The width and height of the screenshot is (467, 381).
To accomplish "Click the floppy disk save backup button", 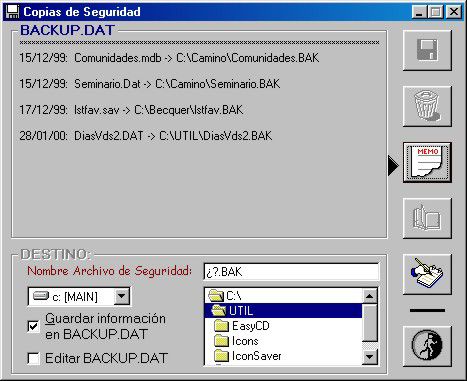I will pos(427,50).
